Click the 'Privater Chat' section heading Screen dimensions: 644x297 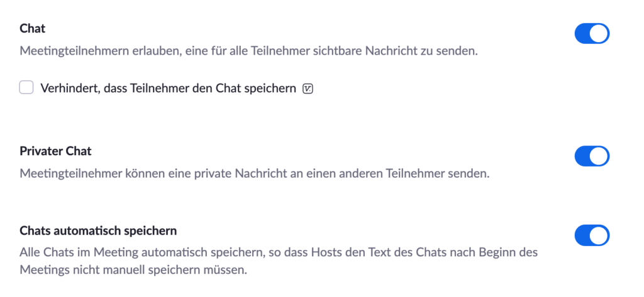coord(55,151)
